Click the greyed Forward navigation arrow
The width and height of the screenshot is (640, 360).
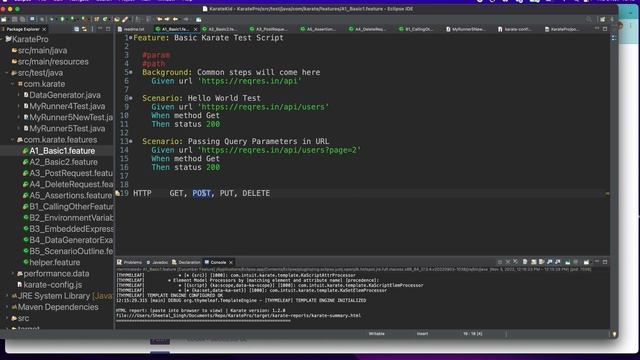186,19
